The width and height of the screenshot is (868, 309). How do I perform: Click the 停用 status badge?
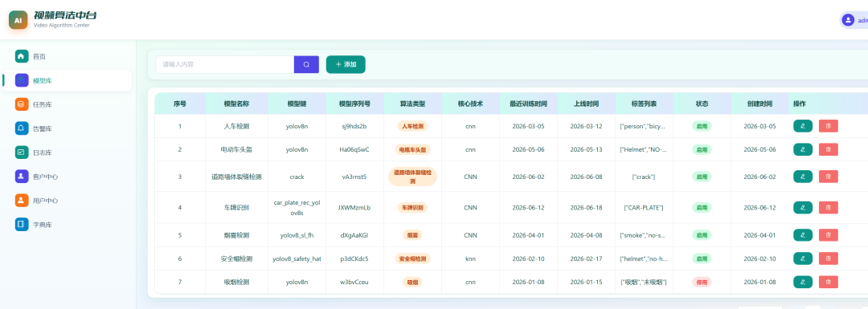702,282
